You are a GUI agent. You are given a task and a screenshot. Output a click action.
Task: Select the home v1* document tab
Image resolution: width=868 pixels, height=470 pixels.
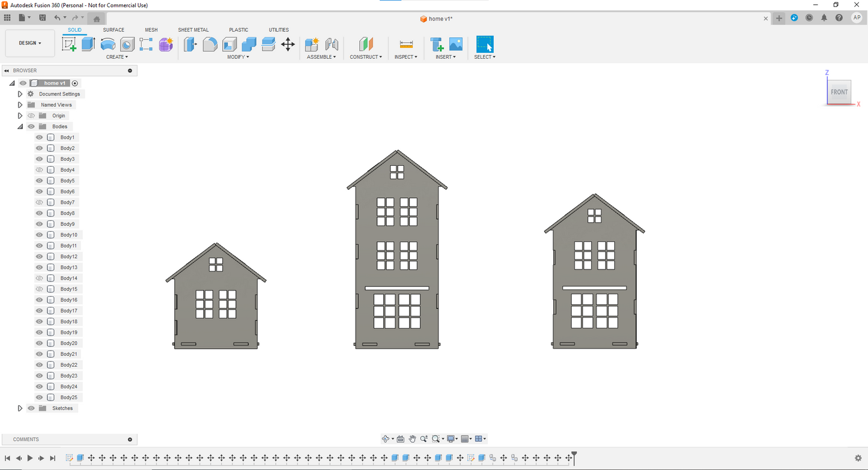pos(436,19)
